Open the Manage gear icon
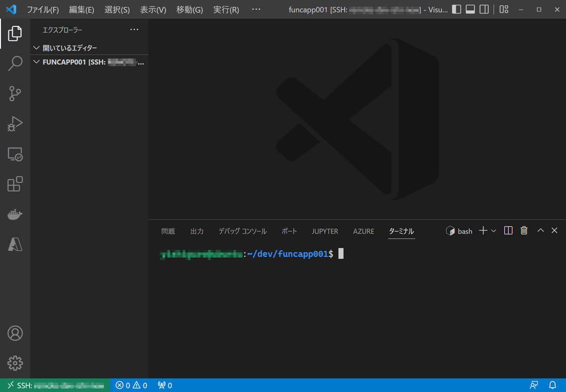This screenshot has height=392, width=566. 15,363
